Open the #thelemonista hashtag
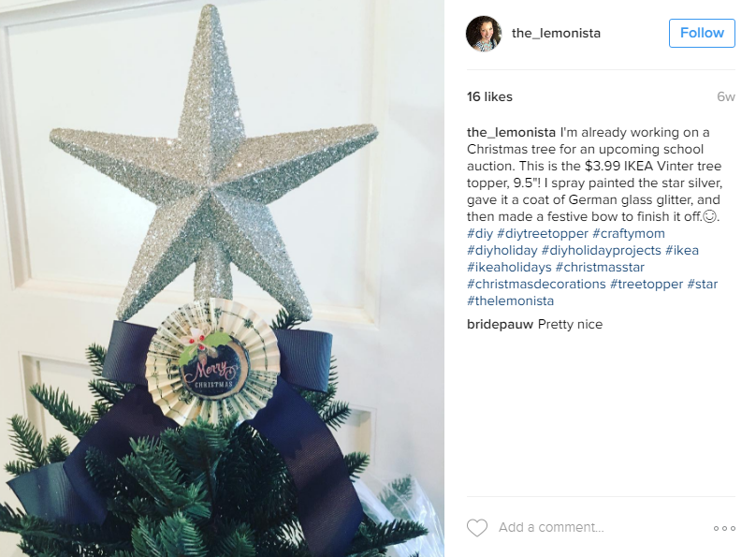 [x=510, y=300]
